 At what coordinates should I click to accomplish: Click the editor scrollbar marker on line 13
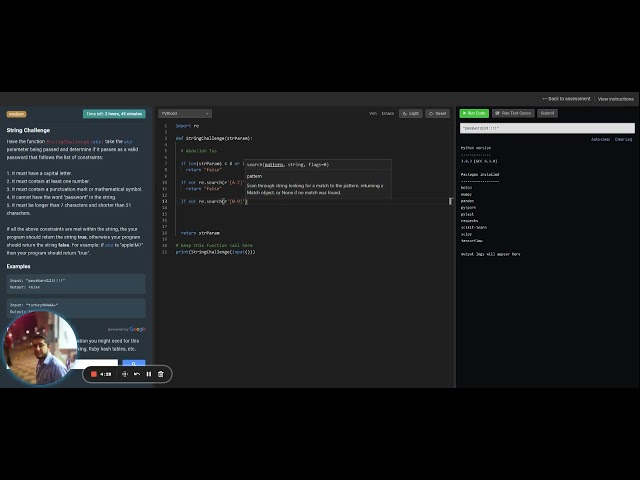click(451, 201)
